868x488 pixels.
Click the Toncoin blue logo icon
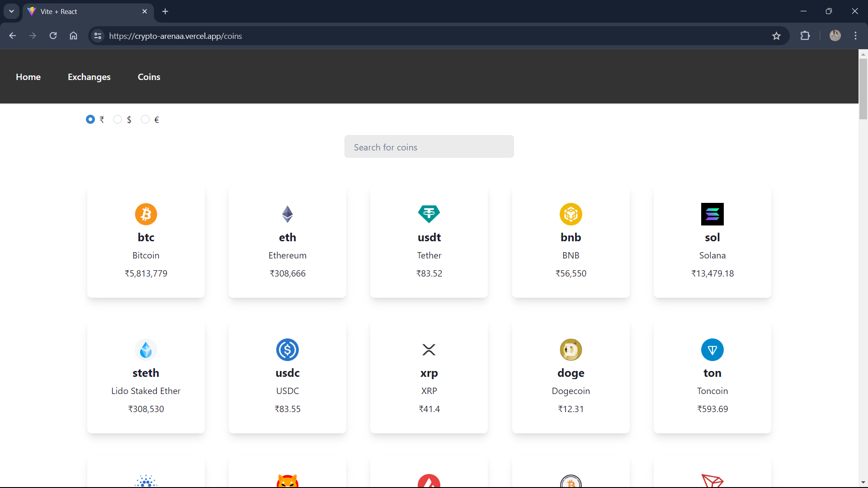(x=712, y=350)
